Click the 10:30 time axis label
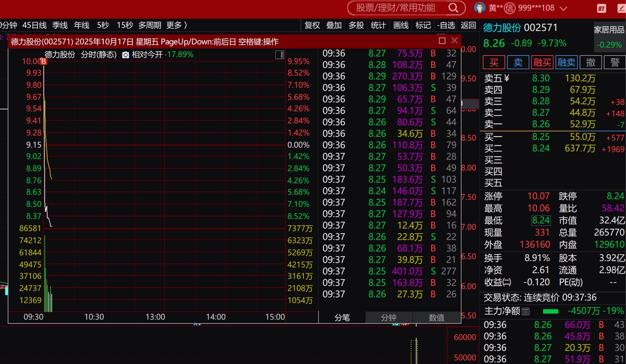Viewport: 626px width, 364px height. click(94, 317)
